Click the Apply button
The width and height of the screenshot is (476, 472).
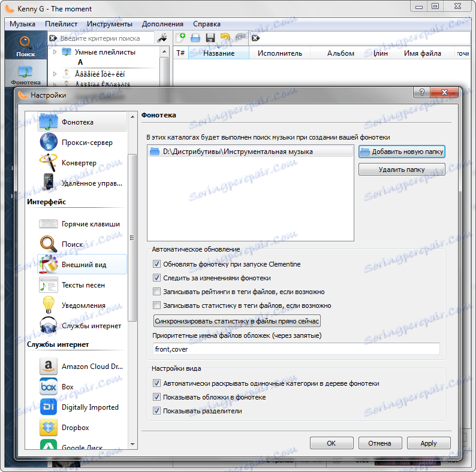(x=428, y=443)
